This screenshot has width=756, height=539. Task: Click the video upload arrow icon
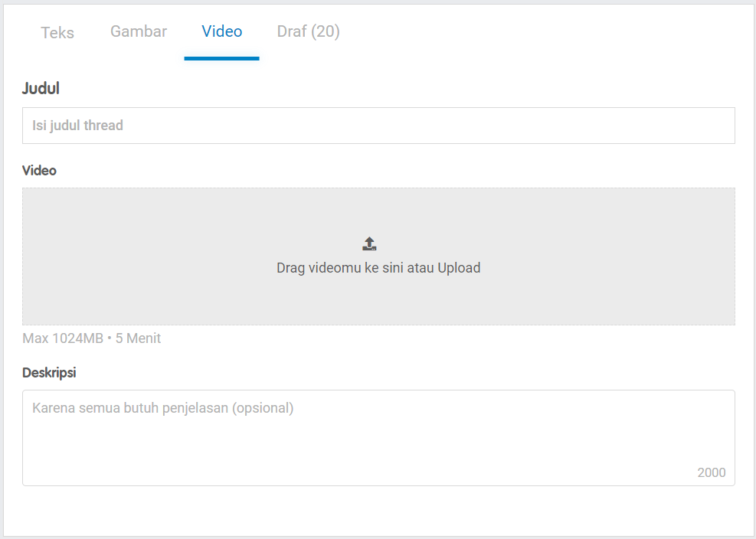(368, 243)
